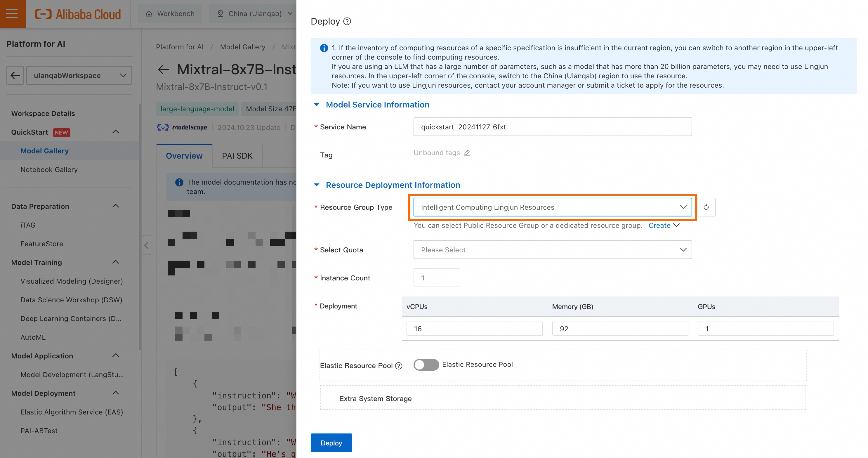Open Data Science Workshop (DSW)
Screen dimensions: 868x458
(x=71, y=300)
